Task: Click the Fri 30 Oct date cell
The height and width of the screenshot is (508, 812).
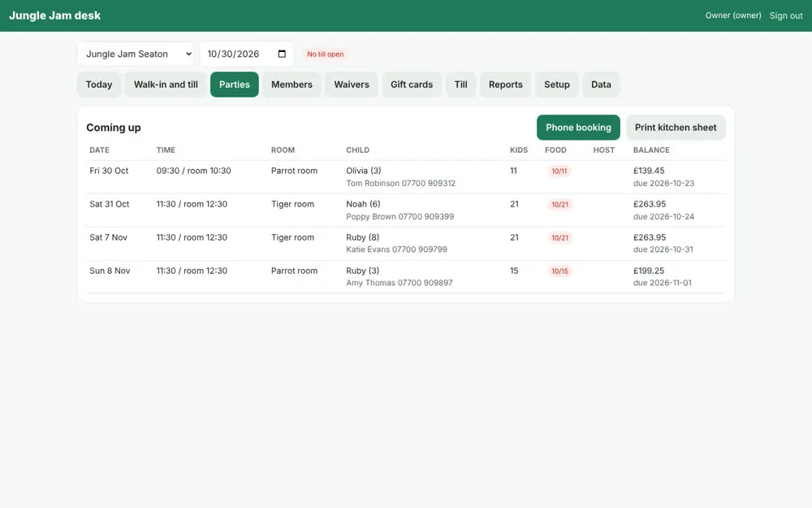Action: [109, 171]
